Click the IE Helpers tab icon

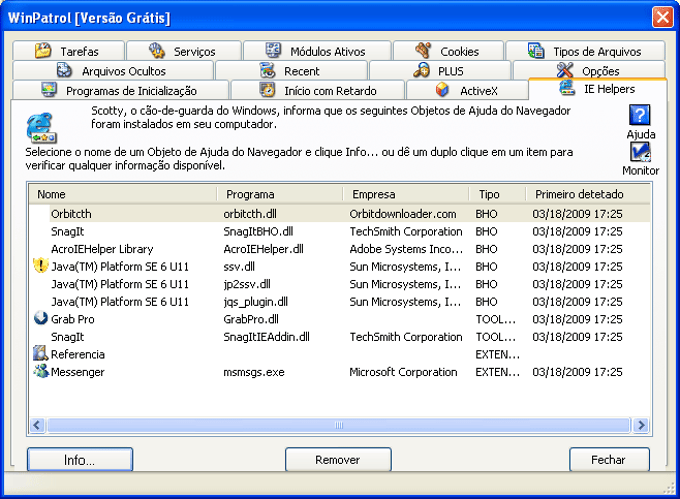coord(567,88)
